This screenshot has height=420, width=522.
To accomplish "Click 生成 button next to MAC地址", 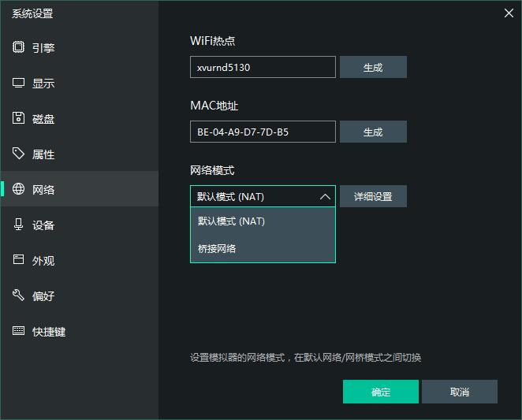I will [x=373, y=132].
